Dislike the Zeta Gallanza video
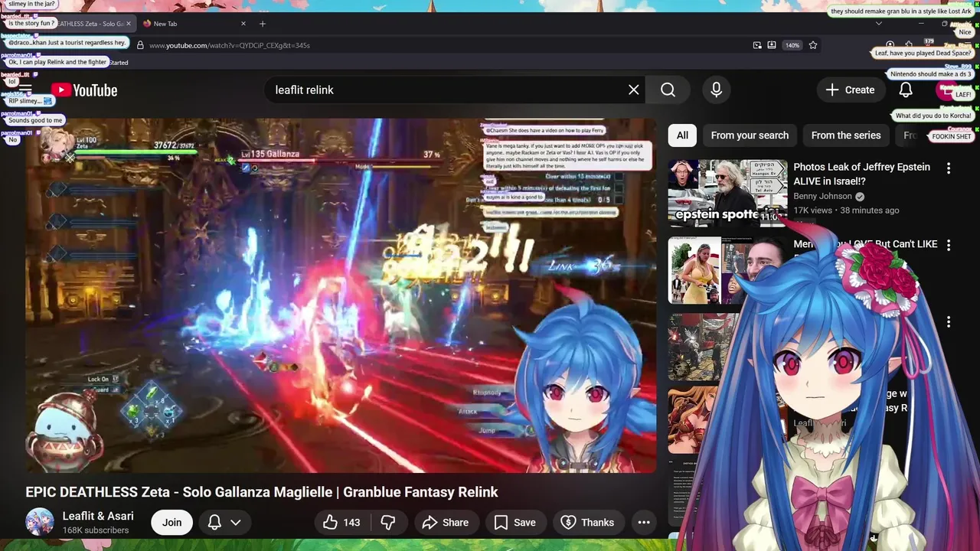This screenshot has height=551, width=980. pyautogui.click(x=388, y=522)
